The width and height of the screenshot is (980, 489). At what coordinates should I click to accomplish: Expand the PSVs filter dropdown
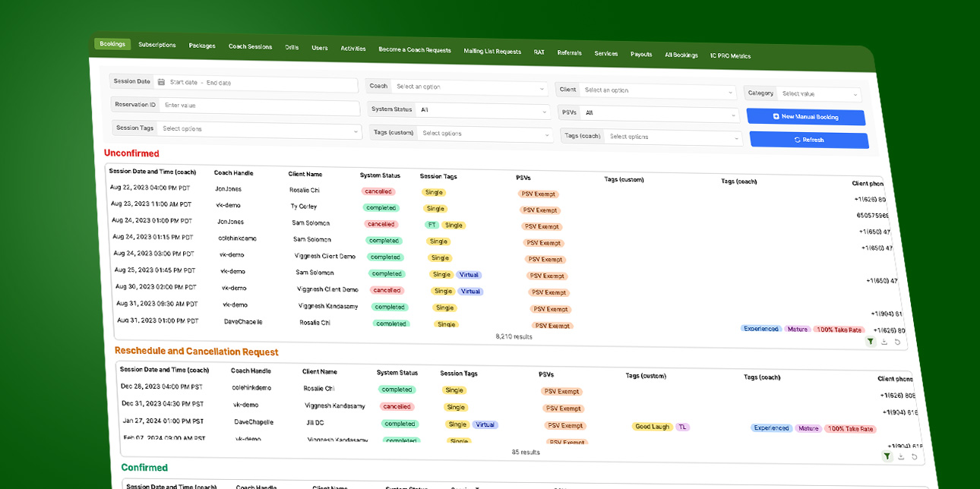pos(659,114)
